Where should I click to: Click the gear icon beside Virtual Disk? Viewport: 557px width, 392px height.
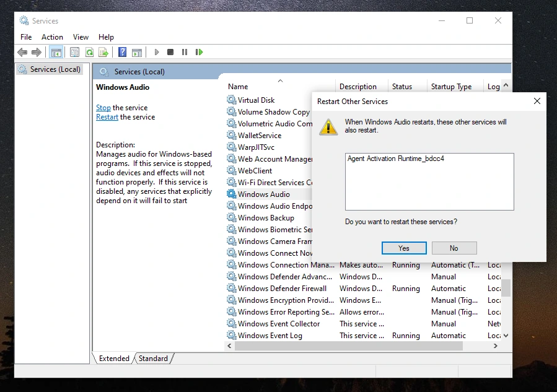coord(232,100)
